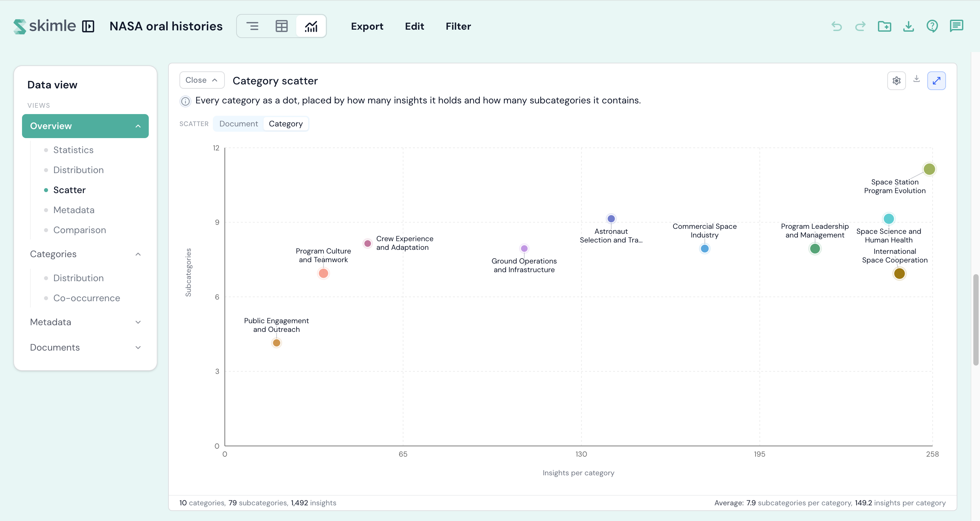Open chart settings gear icon
Viewport: 980px width, 521px height.
[x=896, y=81]
